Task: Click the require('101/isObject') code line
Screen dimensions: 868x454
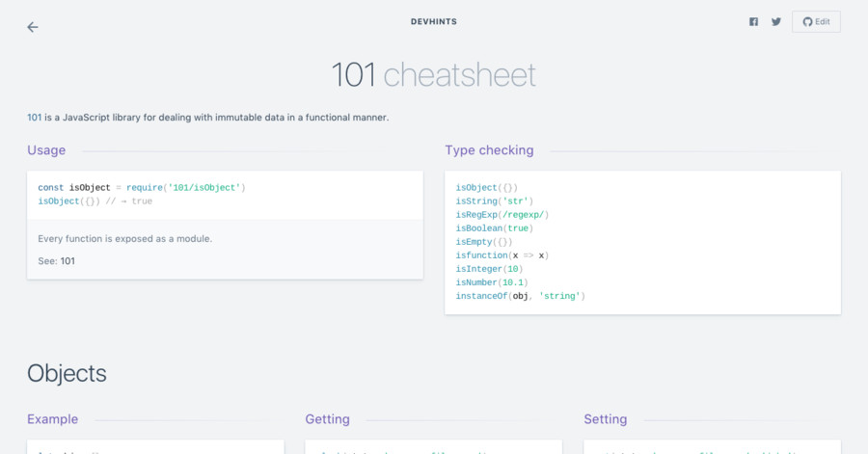Action: point(142,188)
